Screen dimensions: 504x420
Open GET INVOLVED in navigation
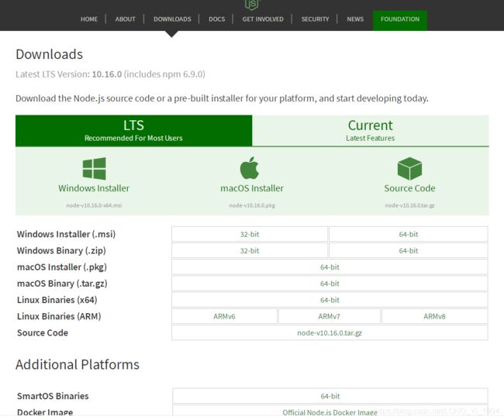pyautogui.click(x=263, y=19)
